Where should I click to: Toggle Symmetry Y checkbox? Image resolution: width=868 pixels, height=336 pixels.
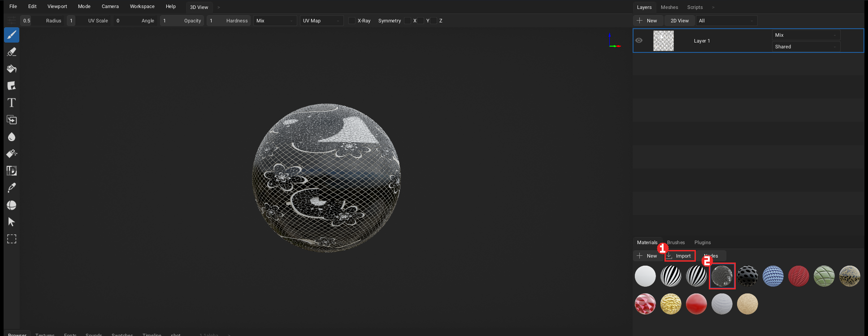(421, 21)
